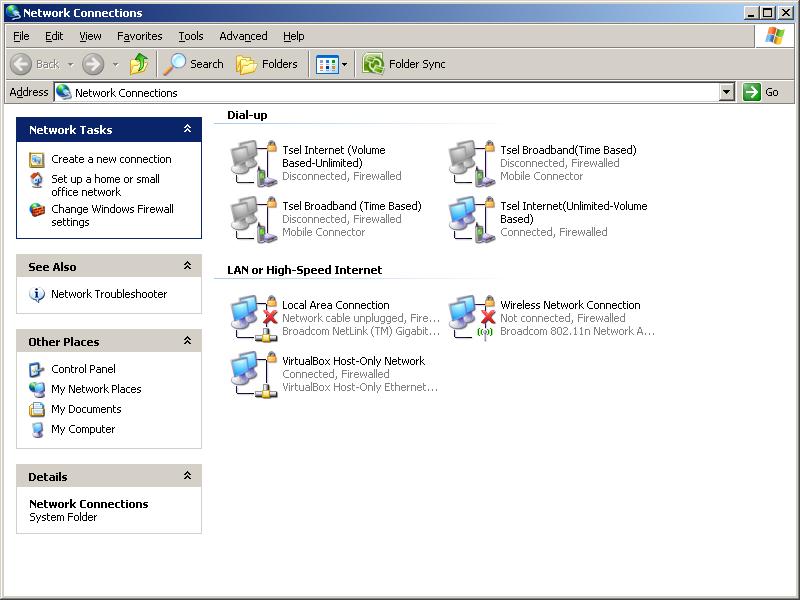Click the Windows Firewall brick icon

click(x=37, y=210)
